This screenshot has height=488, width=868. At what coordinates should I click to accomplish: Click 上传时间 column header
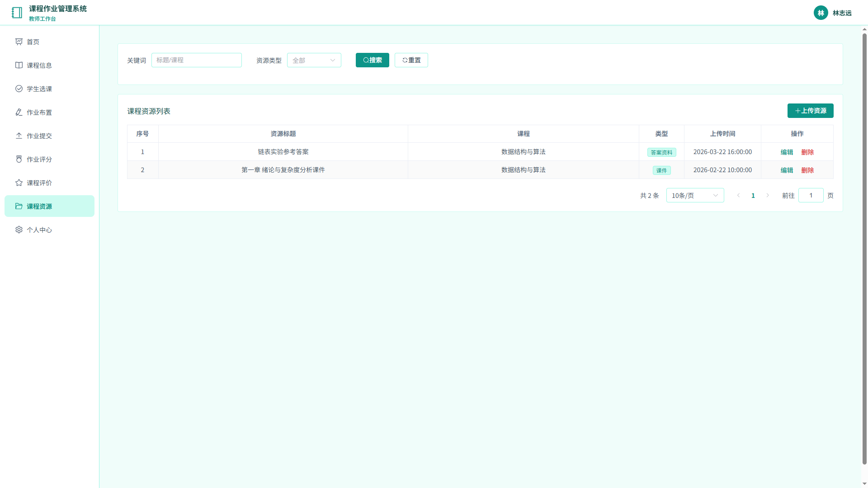coord(722,134)
